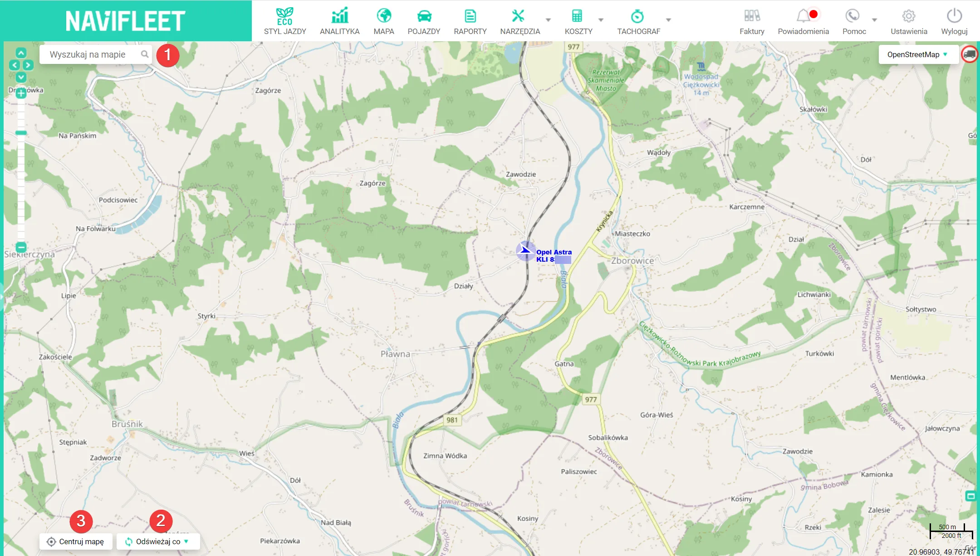
Task: Open the small panel icon at right edge
Action: (970, 496)
